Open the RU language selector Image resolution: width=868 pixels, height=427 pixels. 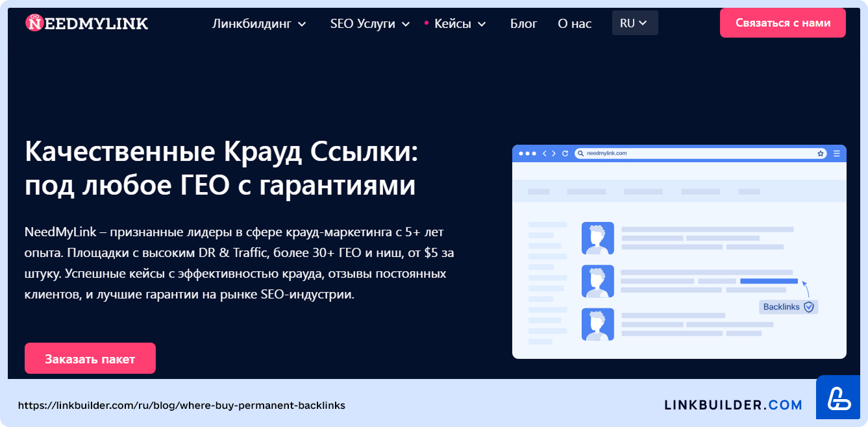[x=635, y=23]
